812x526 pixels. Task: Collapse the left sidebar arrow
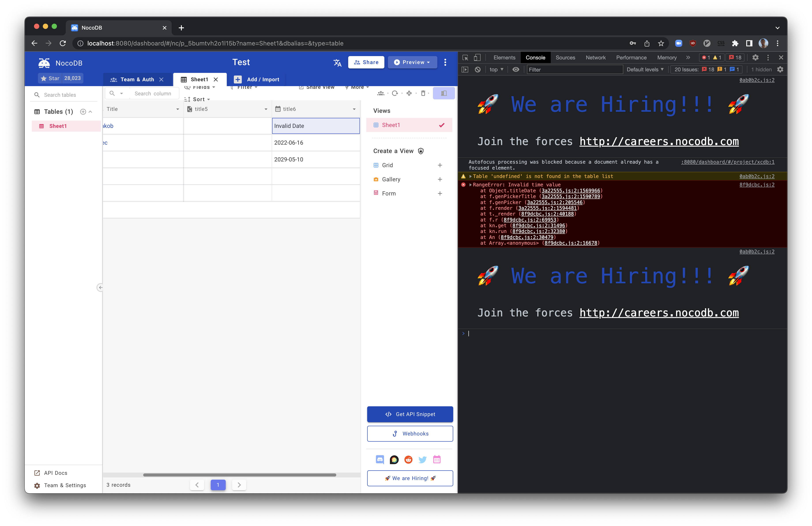point(100,288)
